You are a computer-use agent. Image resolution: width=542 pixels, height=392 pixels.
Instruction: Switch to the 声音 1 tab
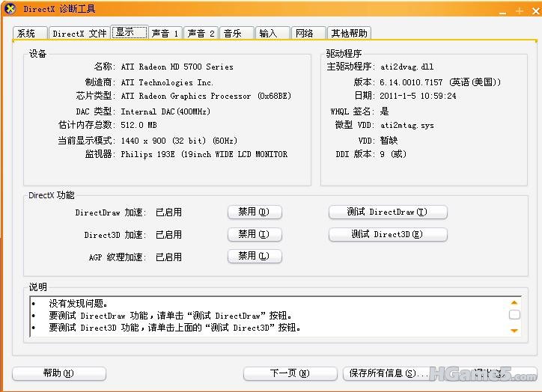[x=165, y=33]
